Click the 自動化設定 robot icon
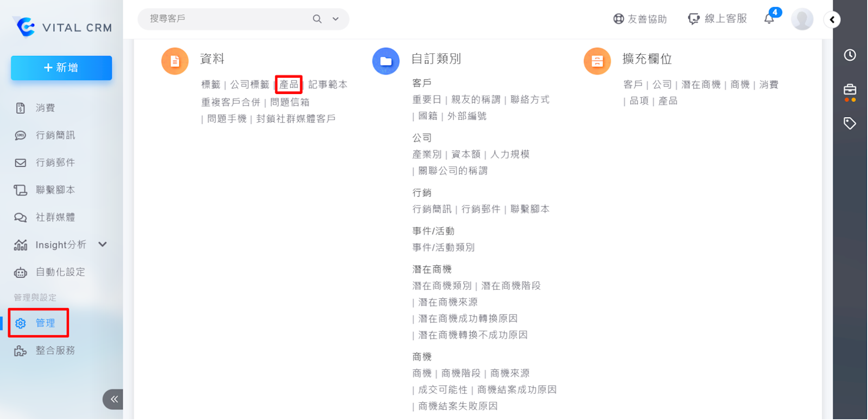The height and width of the screenshot is (420, 868). pos(21,272)
